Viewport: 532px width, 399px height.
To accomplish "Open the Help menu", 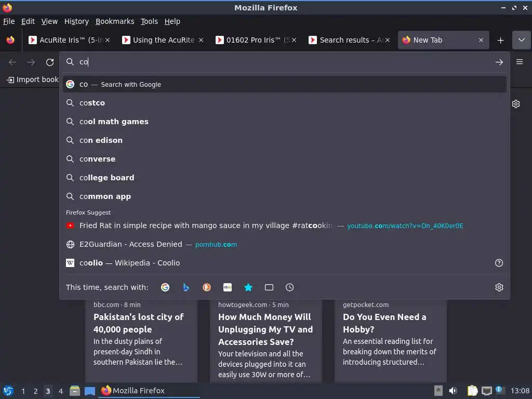I will [x=172, y=21].
